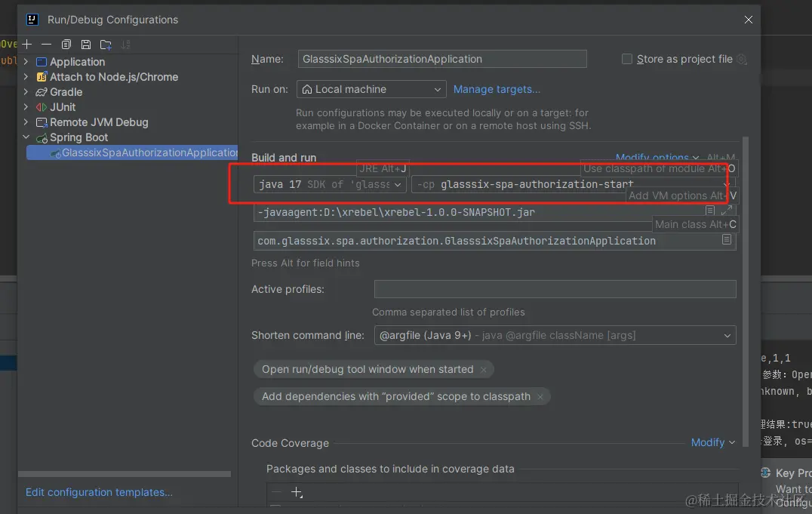The image size is (812, 514).
Task: Enable the Store as project file checkbox
Action: [x=627, y=59]
